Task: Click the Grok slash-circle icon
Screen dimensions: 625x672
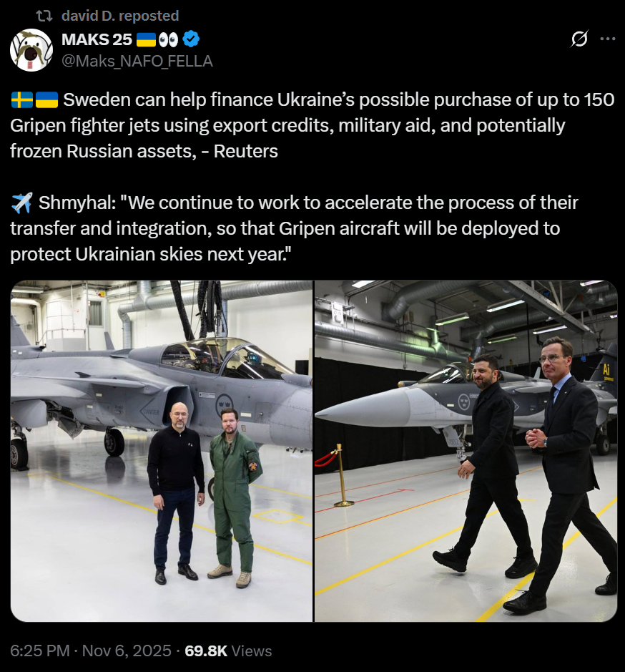Action: [580, 39]
